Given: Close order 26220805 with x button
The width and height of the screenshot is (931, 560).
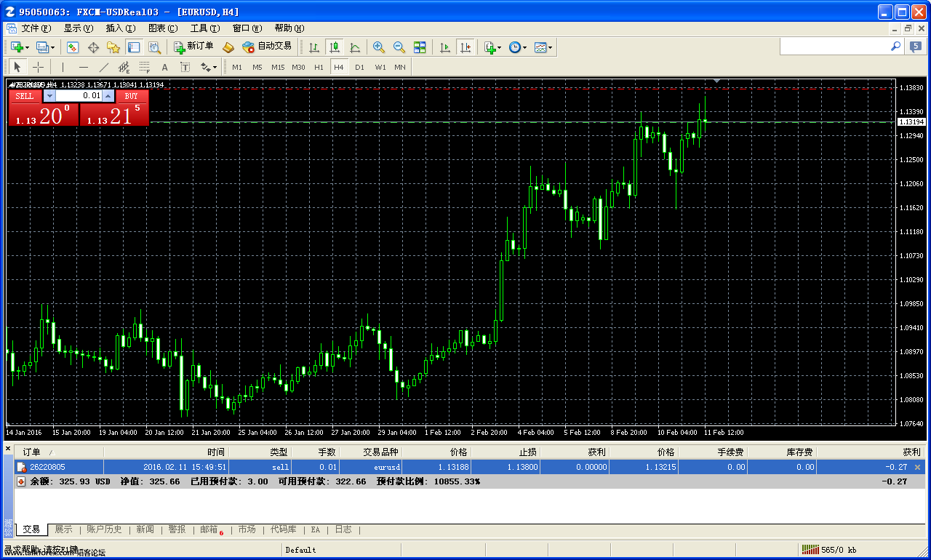Looking at the screenshot, I should tap(917, 467).
